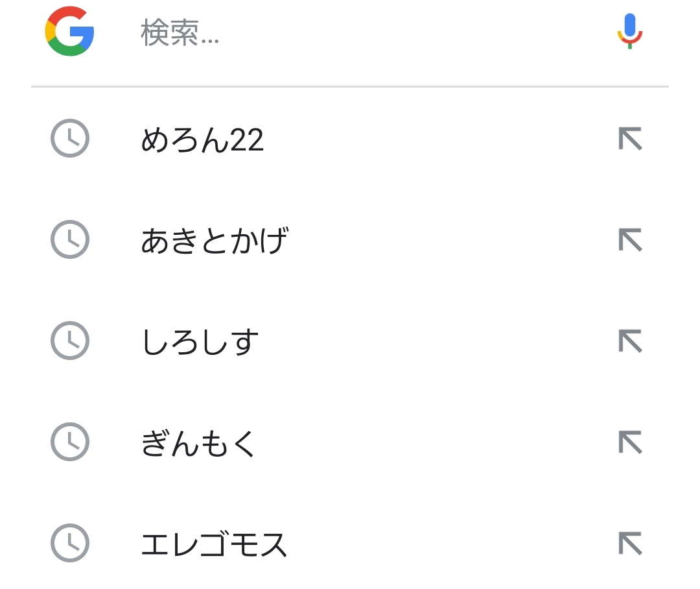
Task: Click history clock icon beside しろしす
Action: pyautogui.click(x=69, y=341)
